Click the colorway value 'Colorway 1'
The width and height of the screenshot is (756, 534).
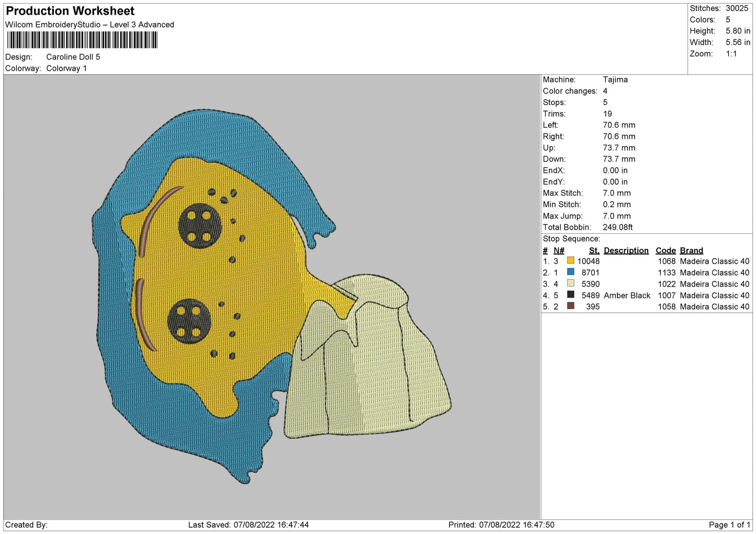[x=66, y=69]
